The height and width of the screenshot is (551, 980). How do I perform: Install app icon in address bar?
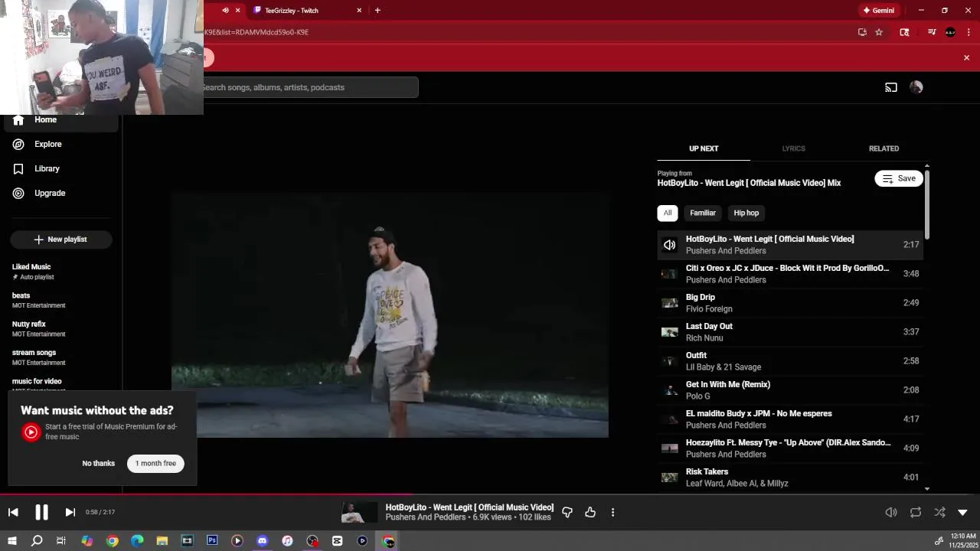(x=862, y=32)
